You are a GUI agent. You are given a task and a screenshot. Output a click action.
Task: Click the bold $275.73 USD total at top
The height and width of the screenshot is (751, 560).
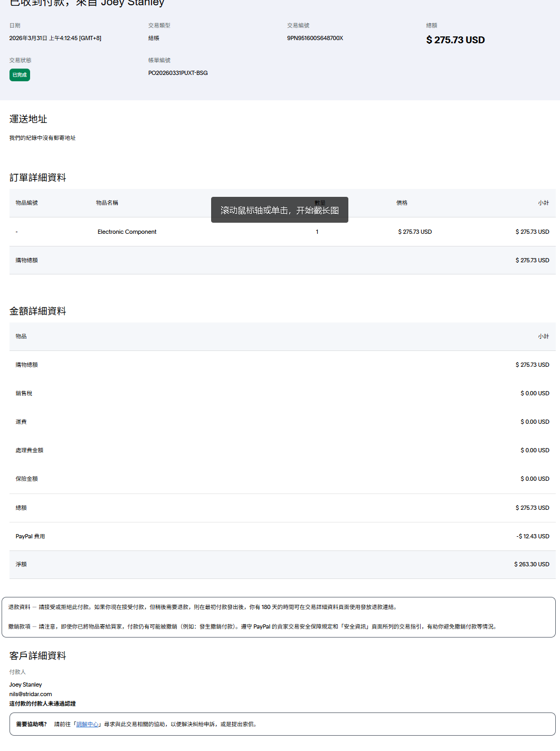(x=455, y=40)
